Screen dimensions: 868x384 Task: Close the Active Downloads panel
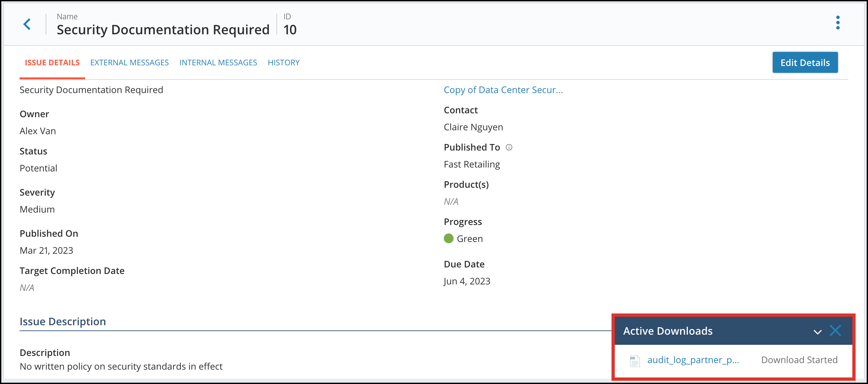tap(835, 331)
